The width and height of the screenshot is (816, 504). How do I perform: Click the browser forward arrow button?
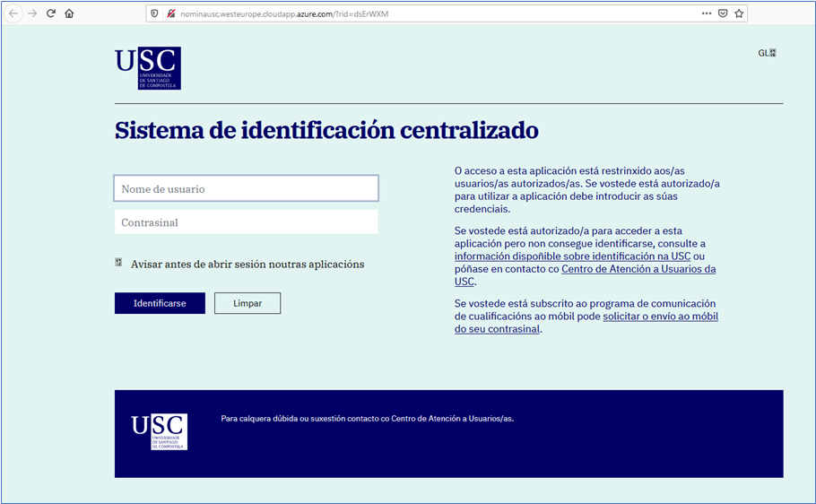coord(32,13)
